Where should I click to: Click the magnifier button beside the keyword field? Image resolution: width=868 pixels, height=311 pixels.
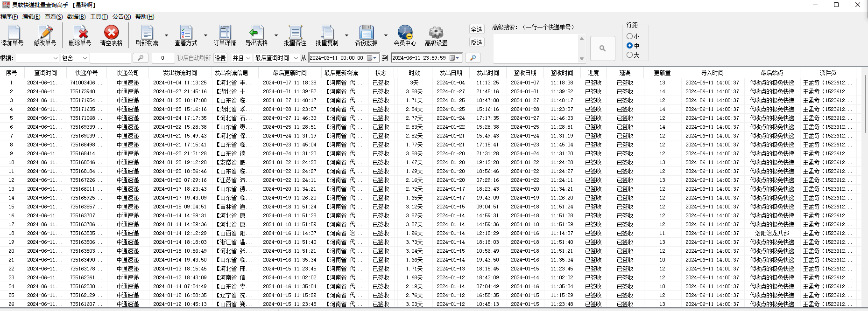pos(141,58)
